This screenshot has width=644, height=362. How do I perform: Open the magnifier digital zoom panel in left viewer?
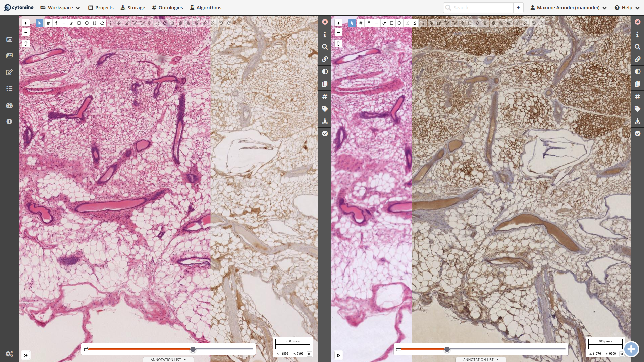pos(325,47)
